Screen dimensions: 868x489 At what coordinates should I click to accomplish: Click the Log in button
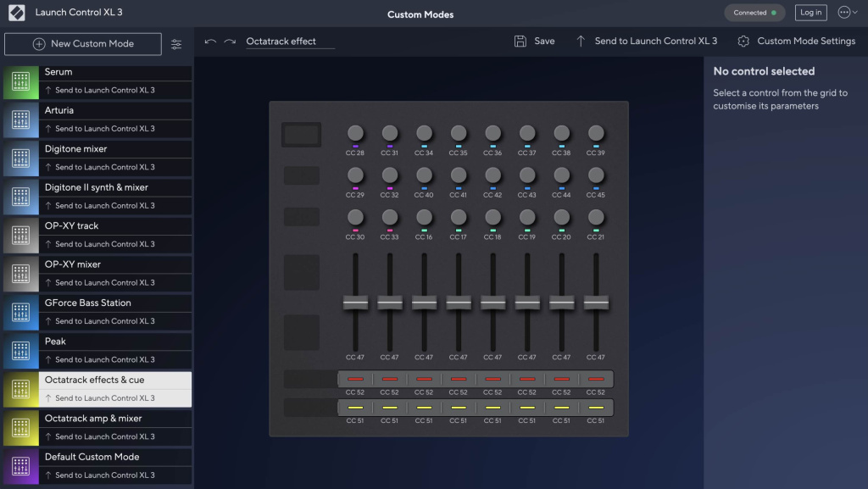pyautogui.click(x=810, y=12)
